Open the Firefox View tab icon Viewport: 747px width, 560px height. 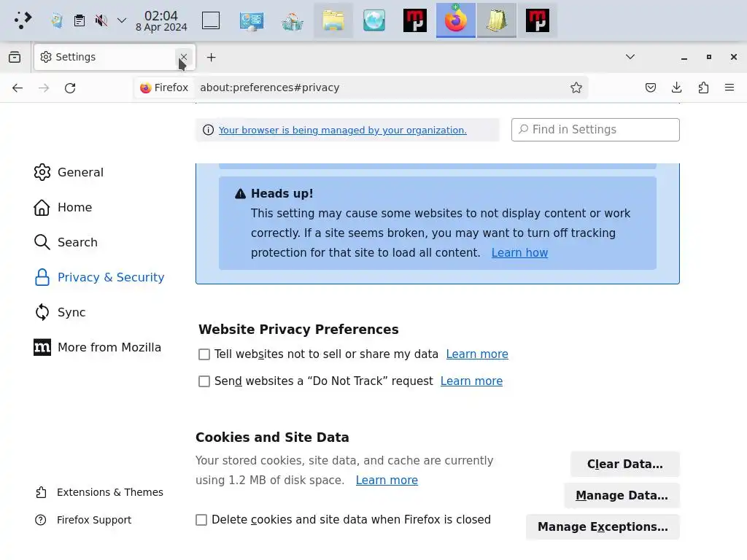point(15,57)
